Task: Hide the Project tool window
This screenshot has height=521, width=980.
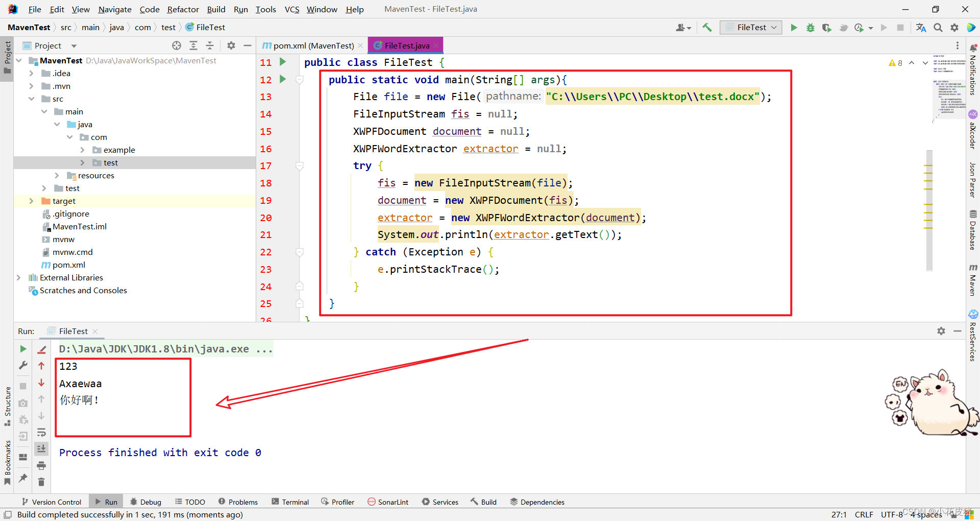Action: coord(248,45)
